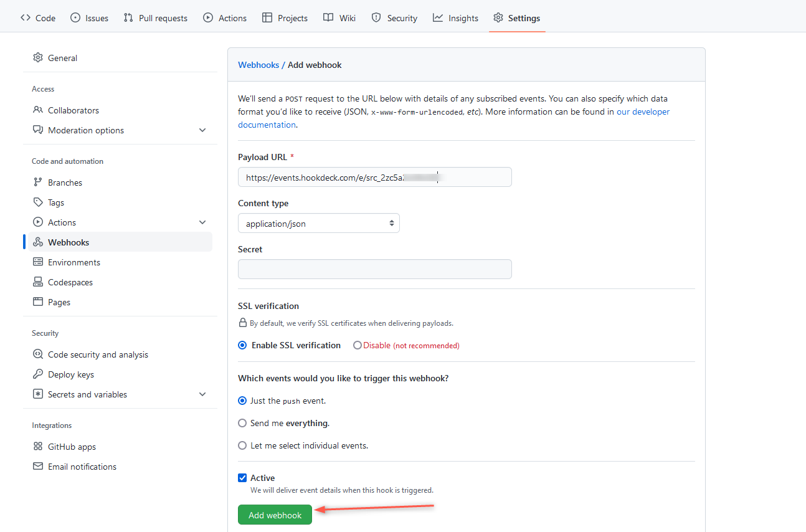
Task: Select the Codespaces sidebar icon
Action: tap(39, 282)
